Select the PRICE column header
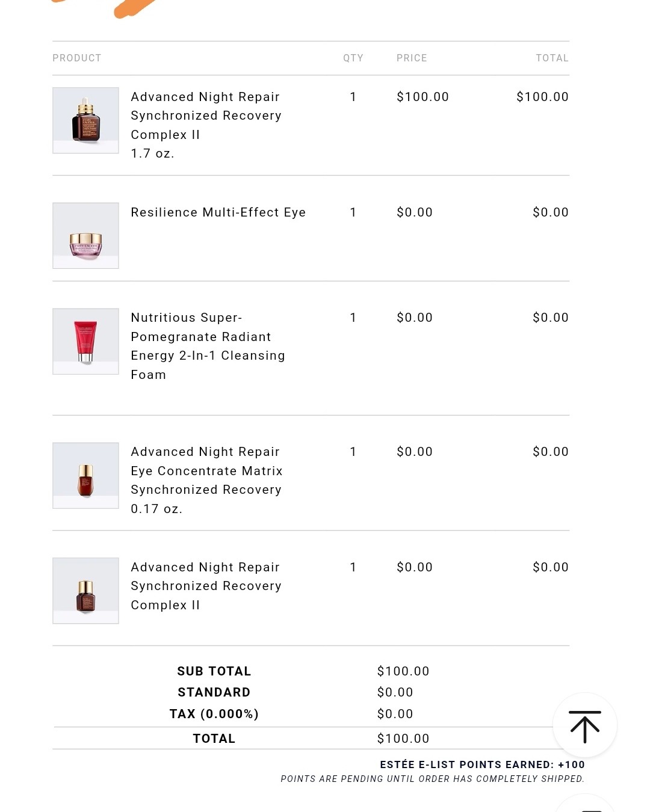 click(412, 58)
